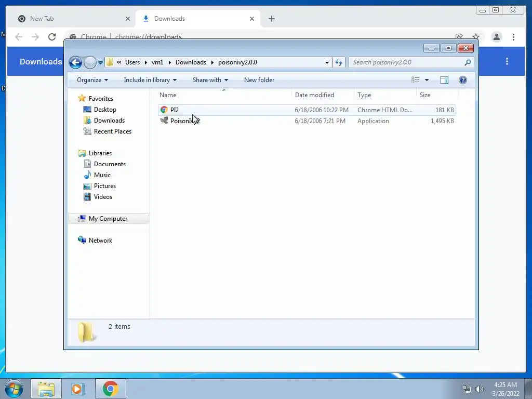Sort files by Size column
The width and height of the screenshot is (532, 399).
(437, 95)
